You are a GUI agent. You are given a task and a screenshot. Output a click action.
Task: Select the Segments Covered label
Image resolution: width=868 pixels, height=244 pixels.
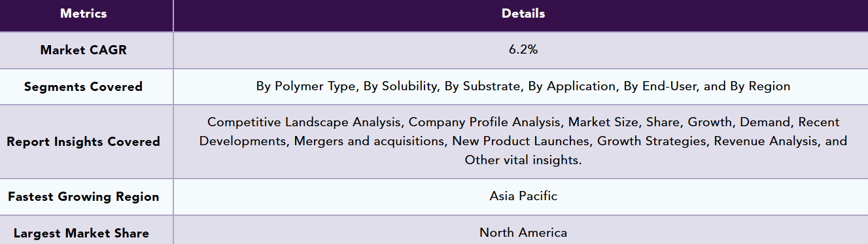click(x=83, y=86)
